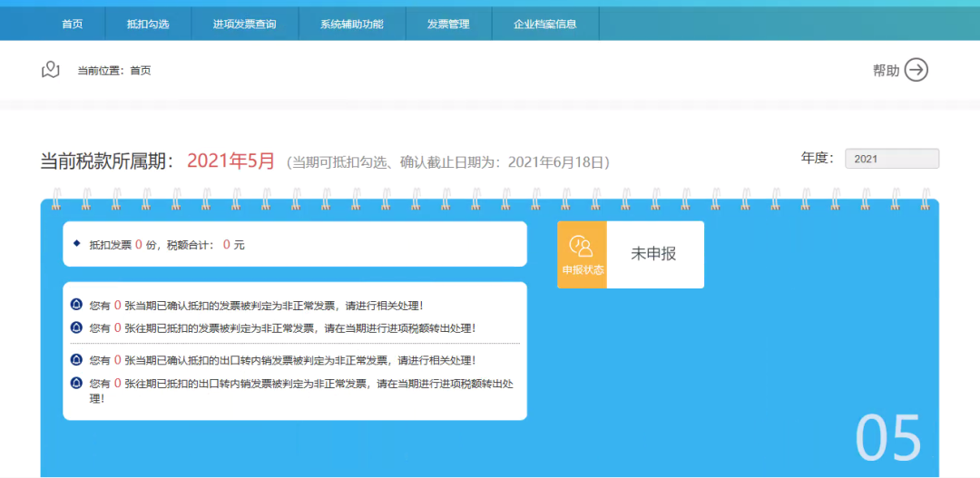Screen dimensions: 980x478
Task: Open the 首页 menu item
Action: pyautogui.click(x=72, y=24)
